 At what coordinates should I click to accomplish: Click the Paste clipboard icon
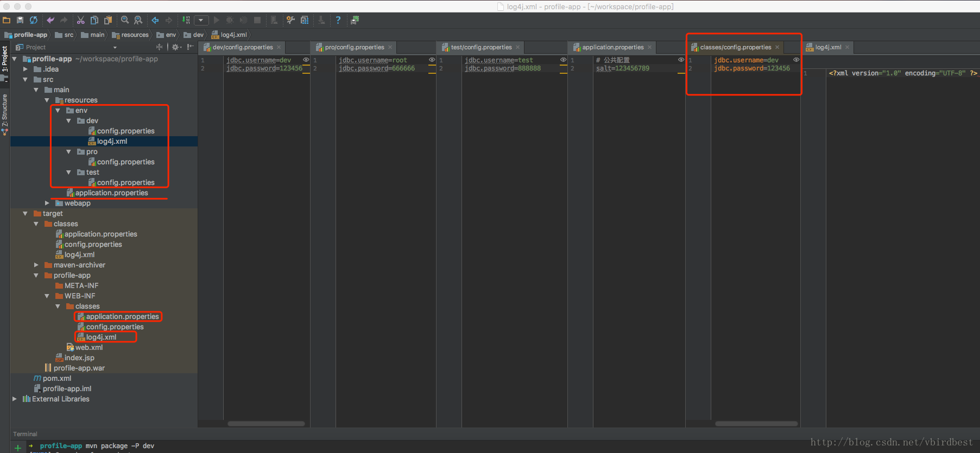point(108,20)
